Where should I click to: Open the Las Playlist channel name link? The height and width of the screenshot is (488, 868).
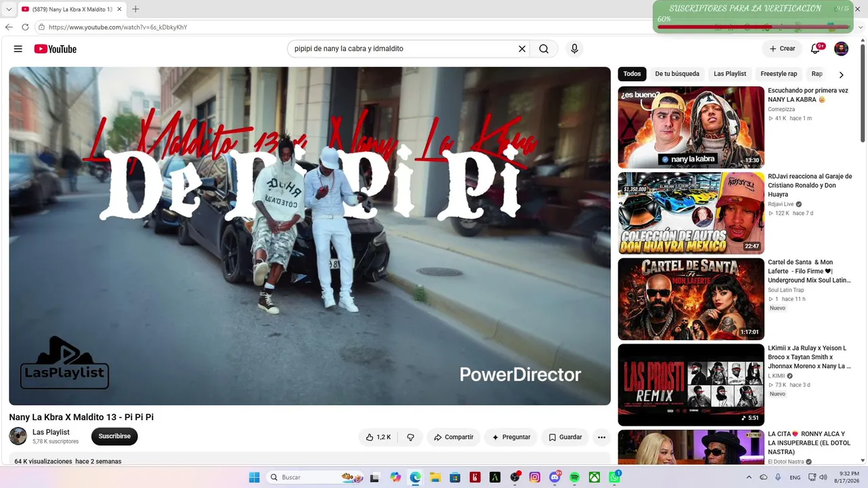(51, 432)
